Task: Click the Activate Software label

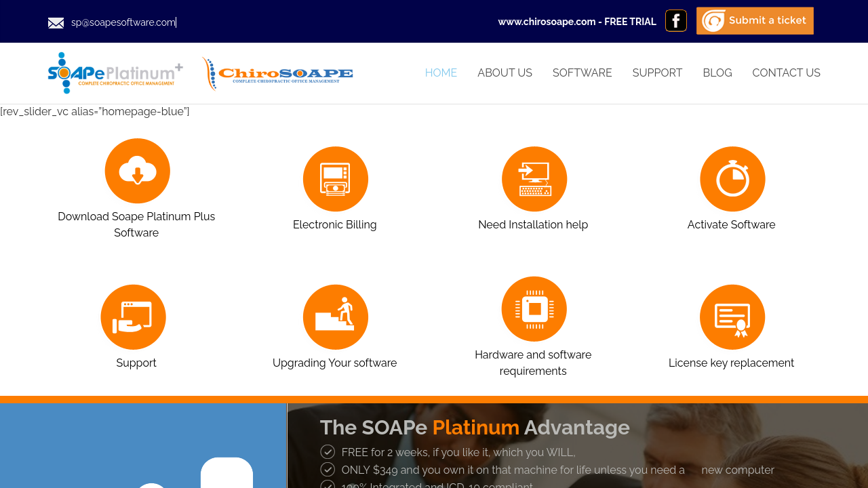Action: coord(731,224)
